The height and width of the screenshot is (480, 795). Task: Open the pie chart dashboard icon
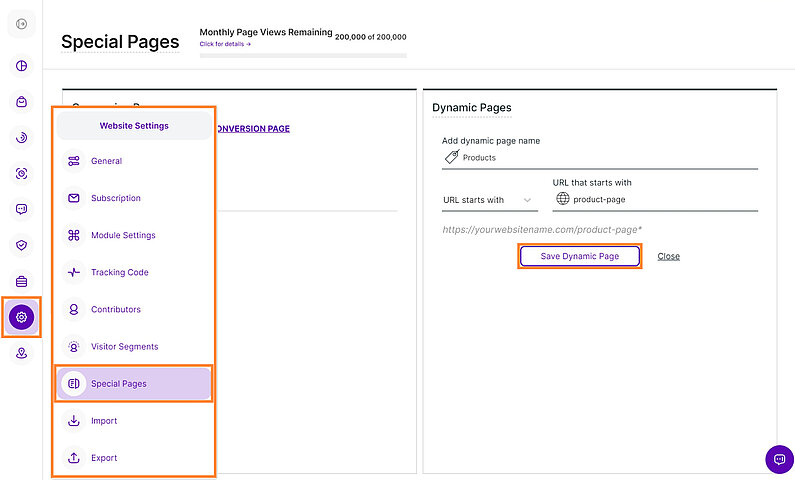(x=21, y=66)
